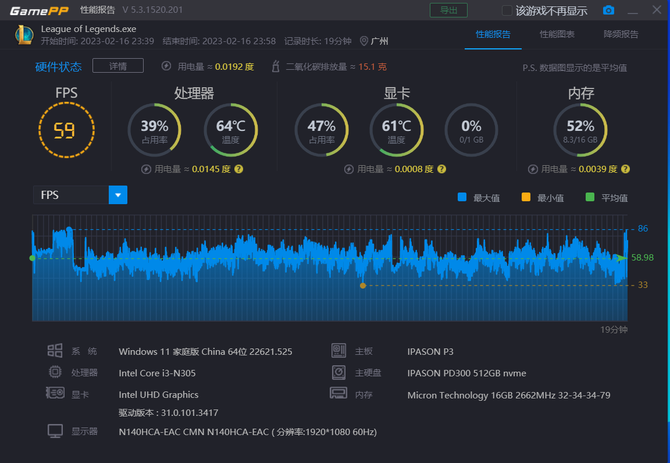This screenshot has width=670, height=463.
Task: Click the graphics card icon in hardware list
Action: (55, 393)
